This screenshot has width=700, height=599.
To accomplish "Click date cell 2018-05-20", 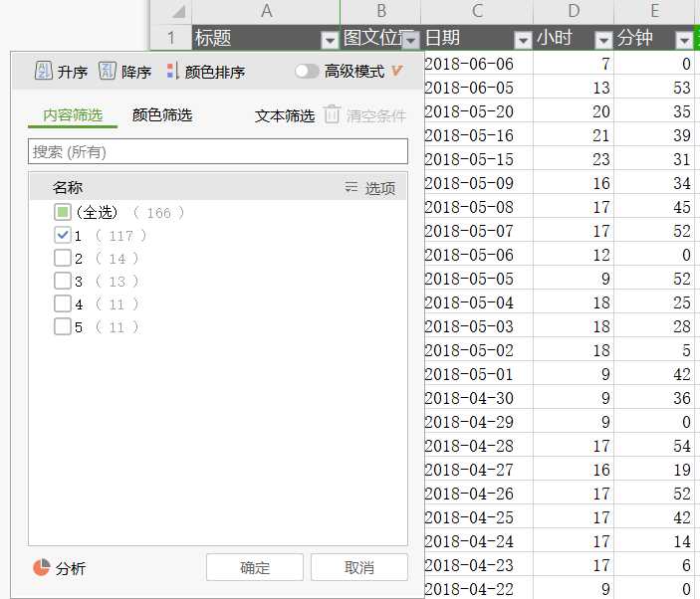I will (x=479, y=111).
